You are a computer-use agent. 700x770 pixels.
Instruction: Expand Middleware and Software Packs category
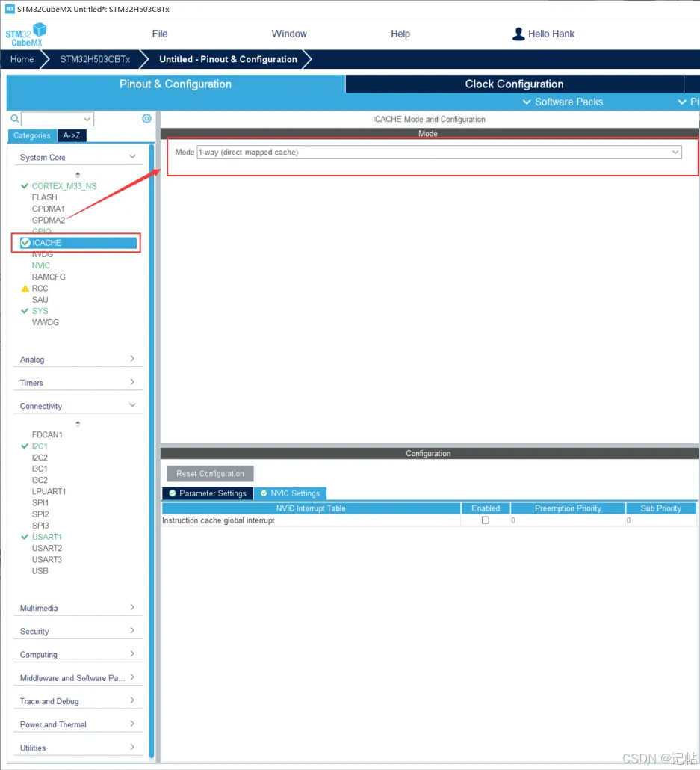[x=78, y=678]
